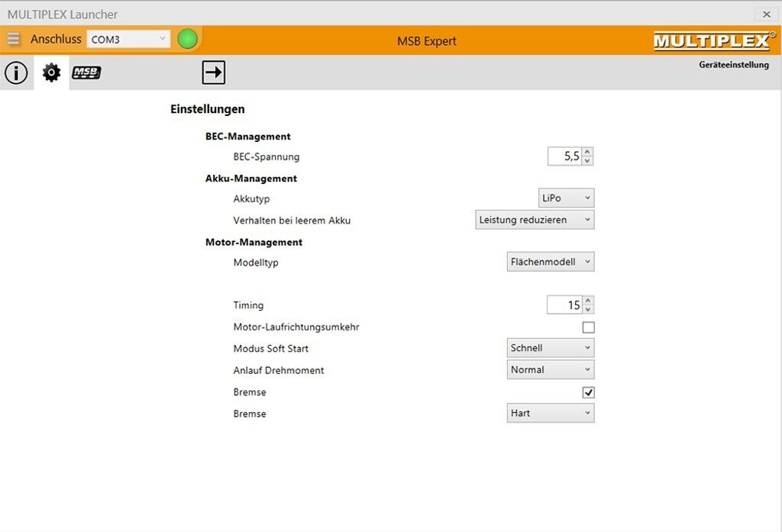Click the MULTIPLEX logo

714,40
